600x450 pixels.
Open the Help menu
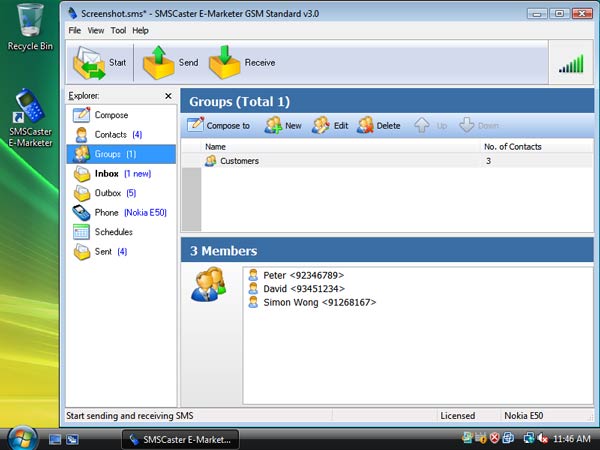tap(140, 31)
